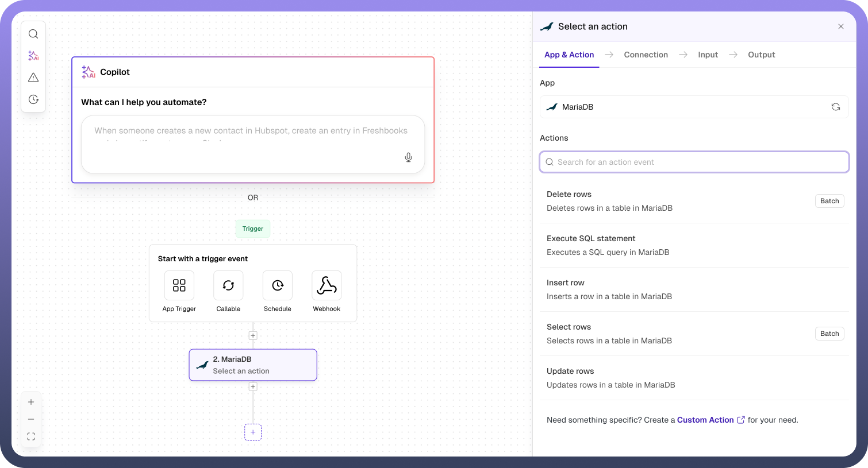The height and width of the screenshot is (468, 868).
Task: Add a step above the MariaDB node
Action: tap(253, 336)
